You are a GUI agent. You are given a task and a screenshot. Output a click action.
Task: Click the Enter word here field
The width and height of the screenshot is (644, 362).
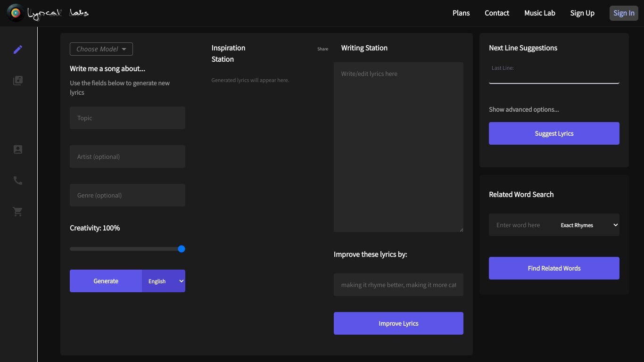pos(523,225)
